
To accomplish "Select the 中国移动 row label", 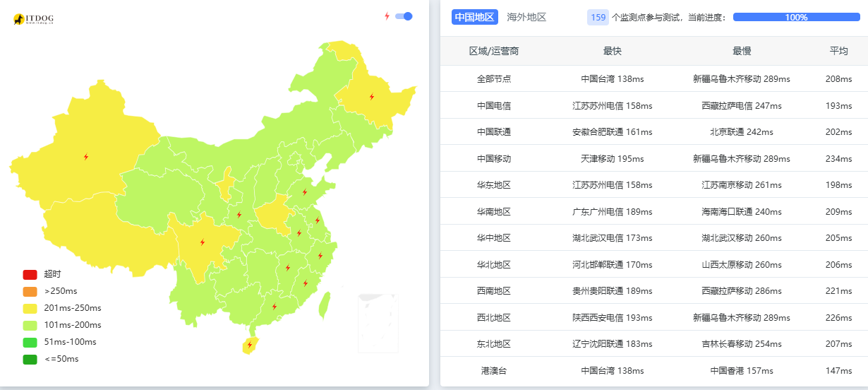I will pos(494,158).
